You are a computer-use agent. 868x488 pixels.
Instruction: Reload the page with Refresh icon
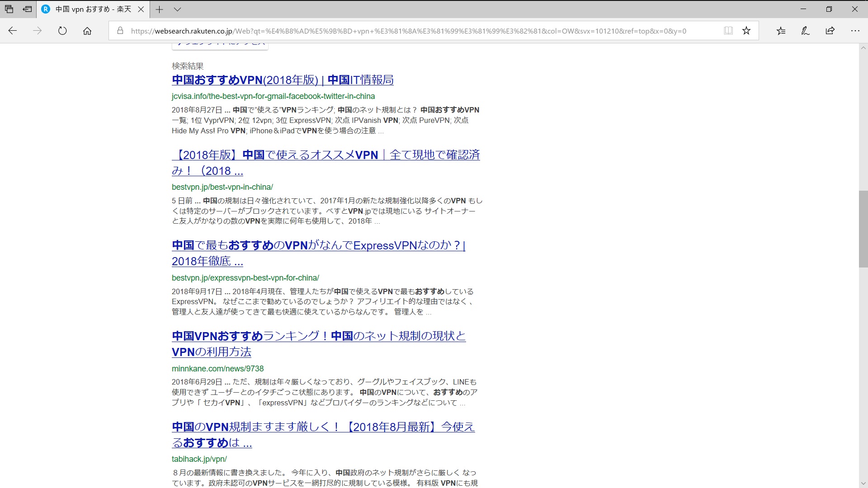(x=62, y=31)
